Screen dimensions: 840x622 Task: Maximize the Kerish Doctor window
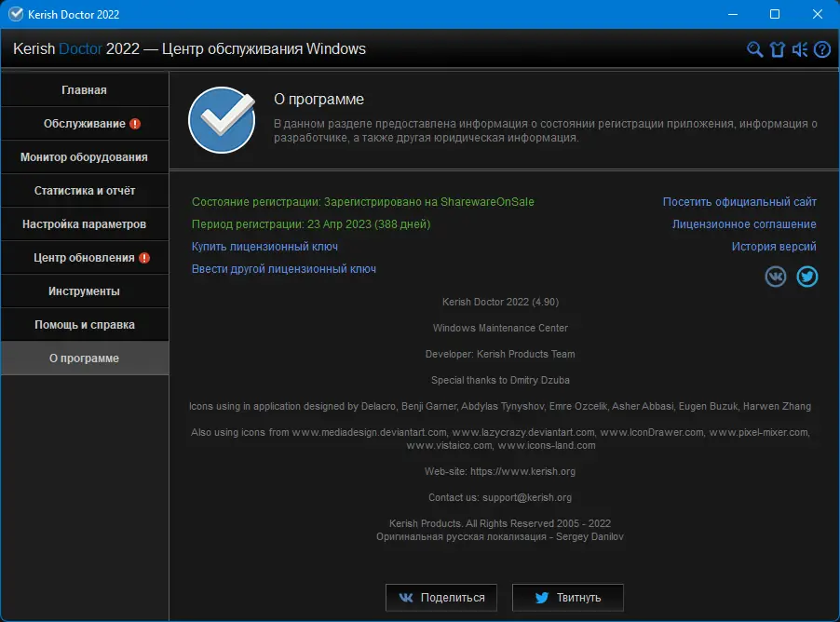[x=775, y=15]
